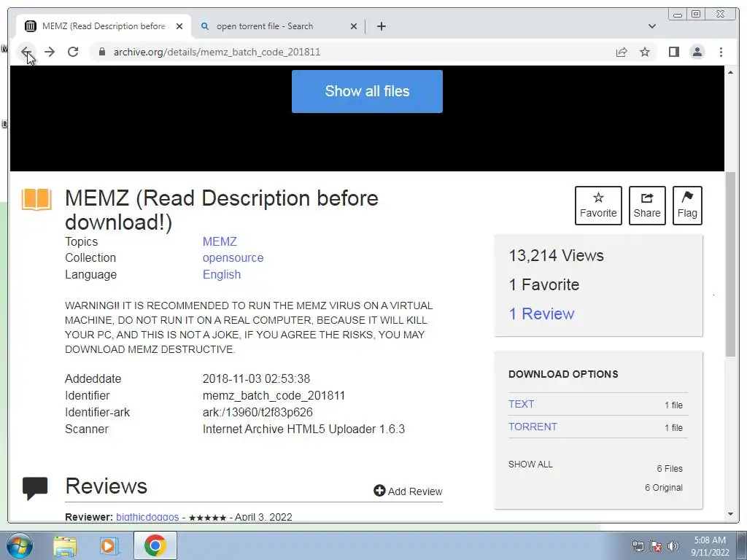Click the orange book icon beside the title
Screen dimensions: 747x560
(x=36, y=199)
